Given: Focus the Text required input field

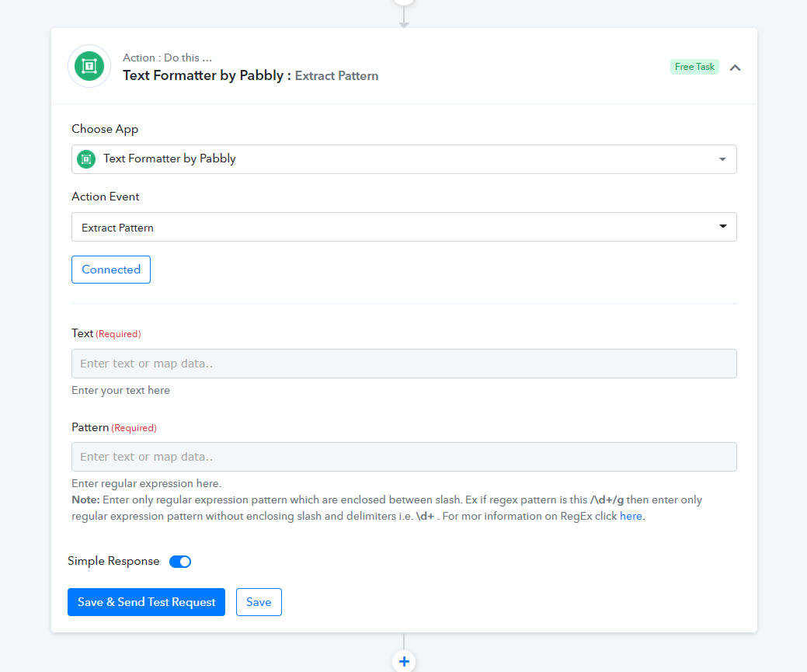Looking at the screenshot, I should pyautogui.click(x=404, y=364).
